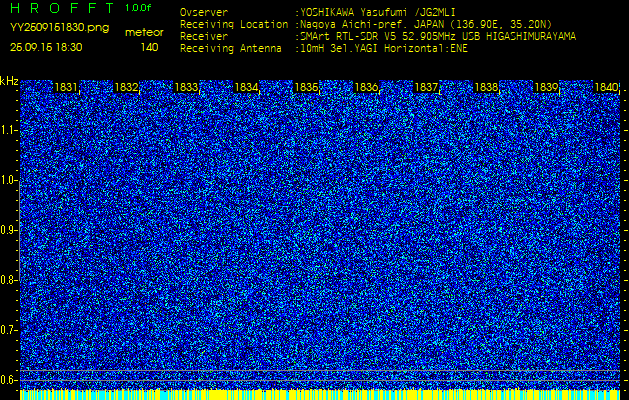Click the 1.0 frequency axis label

8,181
